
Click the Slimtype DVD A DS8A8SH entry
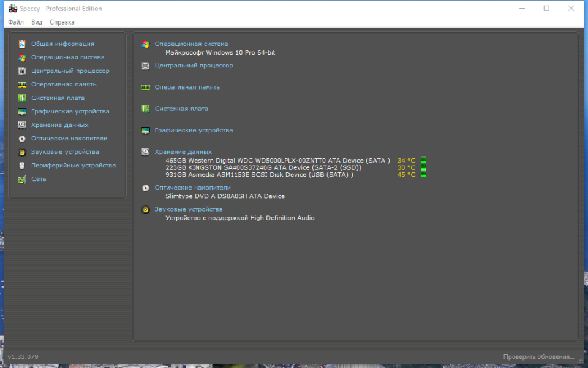pos(225,196)
